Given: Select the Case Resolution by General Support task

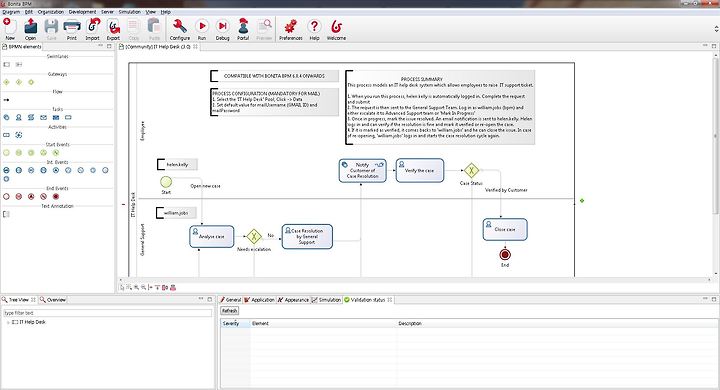Looking at the screenshot, I should pyautogui.click(x=307, y=237).
